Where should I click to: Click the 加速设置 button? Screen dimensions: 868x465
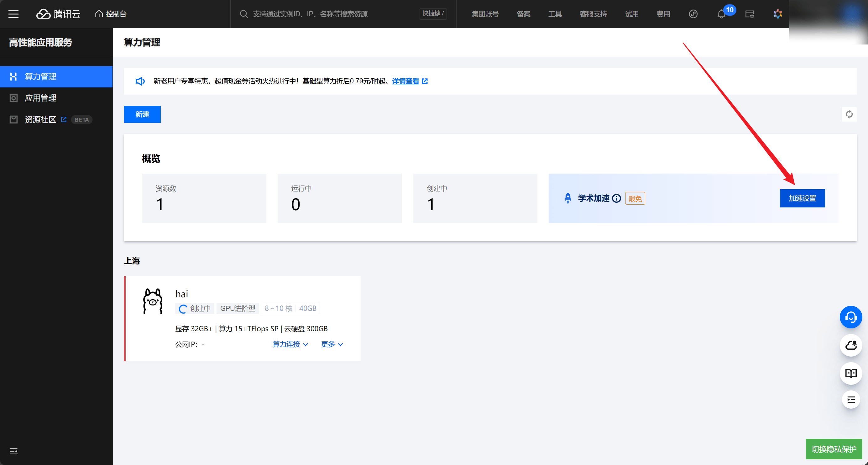pos(802,198)
